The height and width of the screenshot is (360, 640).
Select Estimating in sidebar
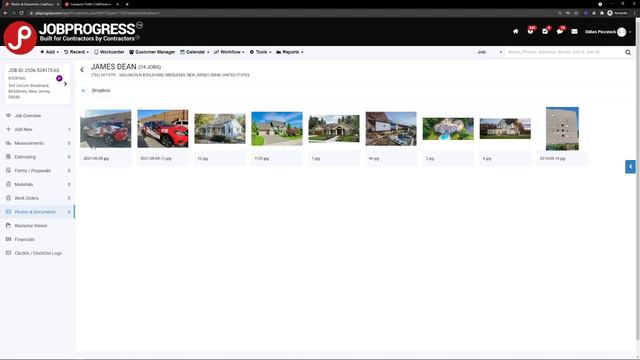coord(38,157)
